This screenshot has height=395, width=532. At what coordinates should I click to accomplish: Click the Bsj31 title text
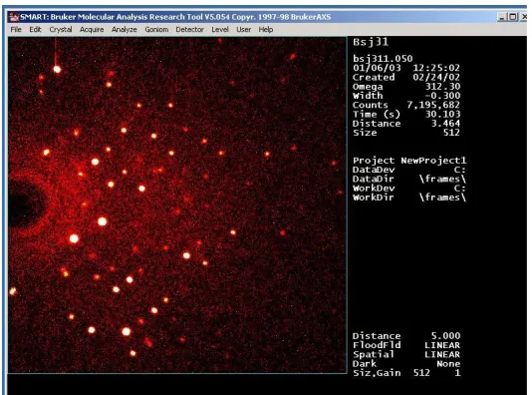coord(371,42)
